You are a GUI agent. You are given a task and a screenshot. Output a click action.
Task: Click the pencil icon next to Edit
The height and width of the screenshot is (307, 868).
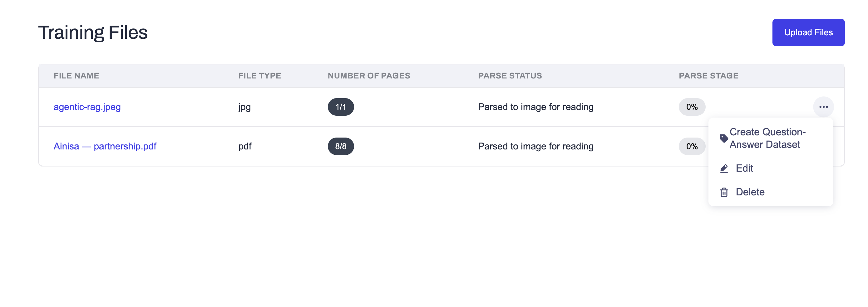point(724,168)
